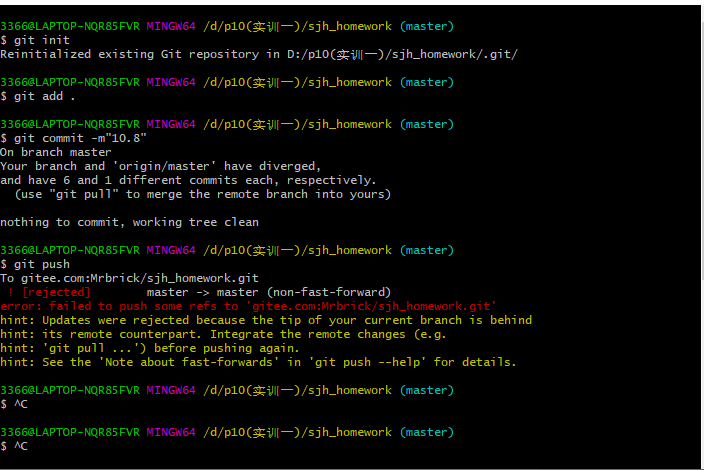Image resolution: width=704 pixels, height=470 pixels.
Task: Click the "hint: Updates were rejected" line
Action: click(x=266, y=320)
